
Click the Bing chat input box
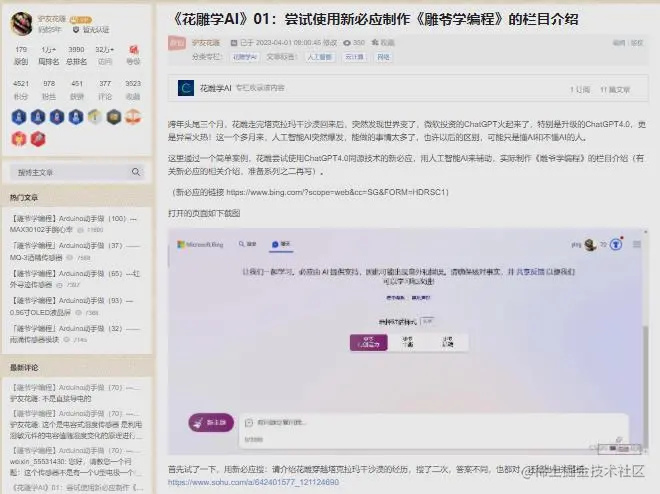tap(434, 430)
